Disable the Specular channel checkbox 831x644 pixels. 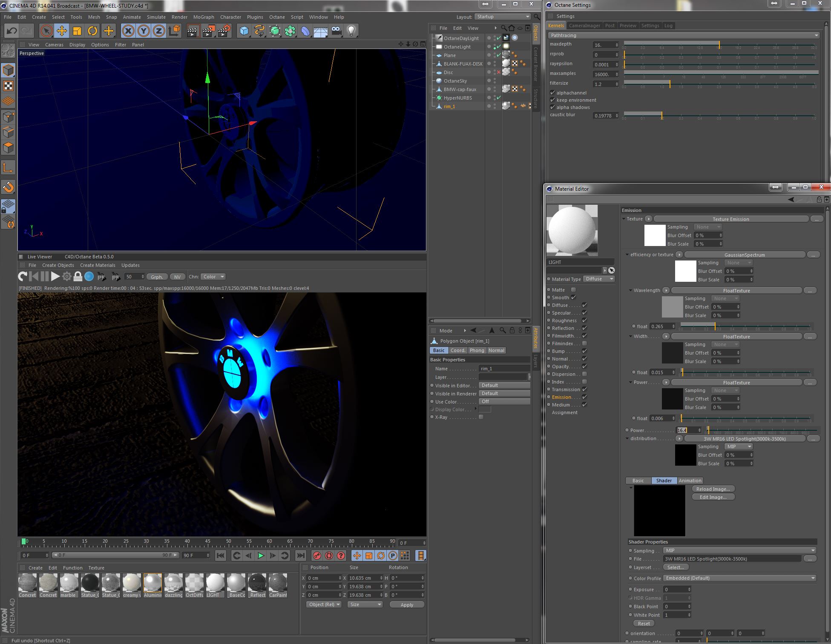click(584, 313)
